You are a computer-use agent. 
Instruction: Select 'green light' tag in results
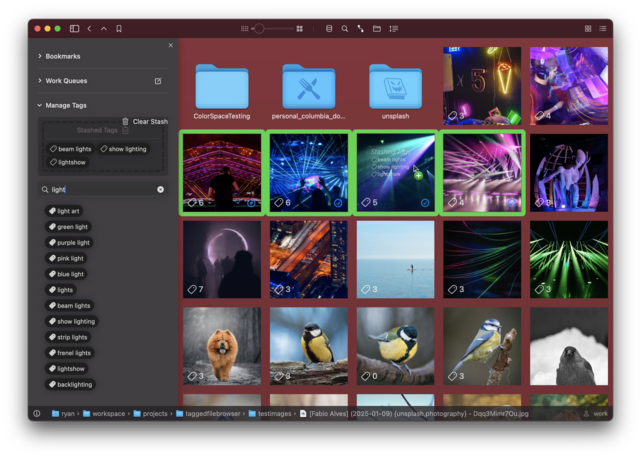point(68,227)
